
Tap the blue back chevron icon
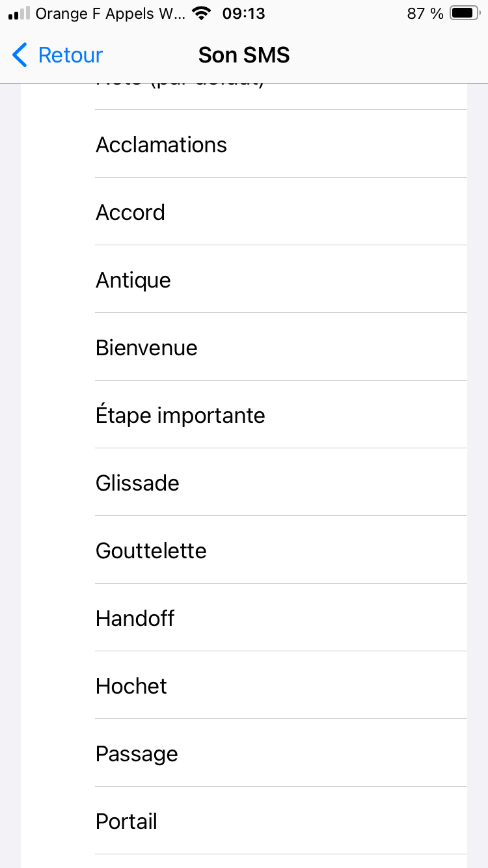coord(20,55)
